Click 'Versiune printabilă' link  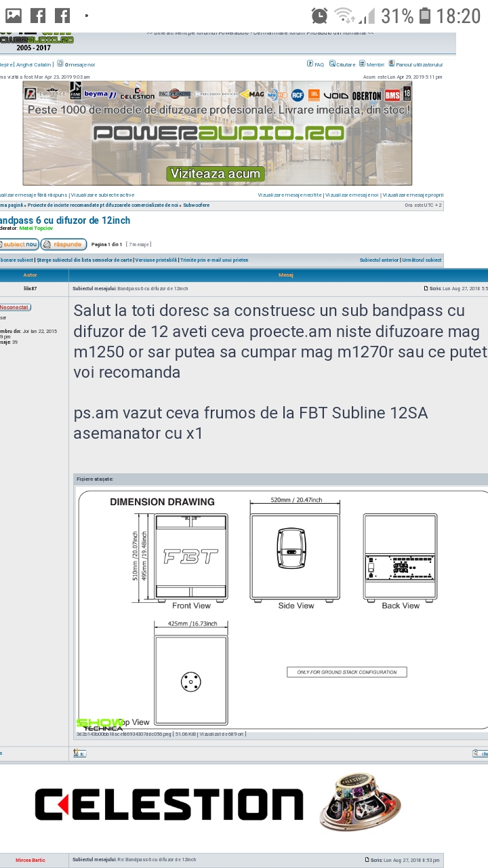(x=156, y=260)
